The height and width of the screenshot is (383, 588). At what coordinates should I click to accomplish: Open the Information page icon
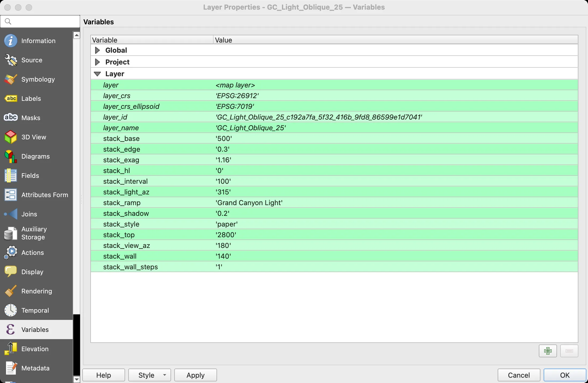point(11,41)
